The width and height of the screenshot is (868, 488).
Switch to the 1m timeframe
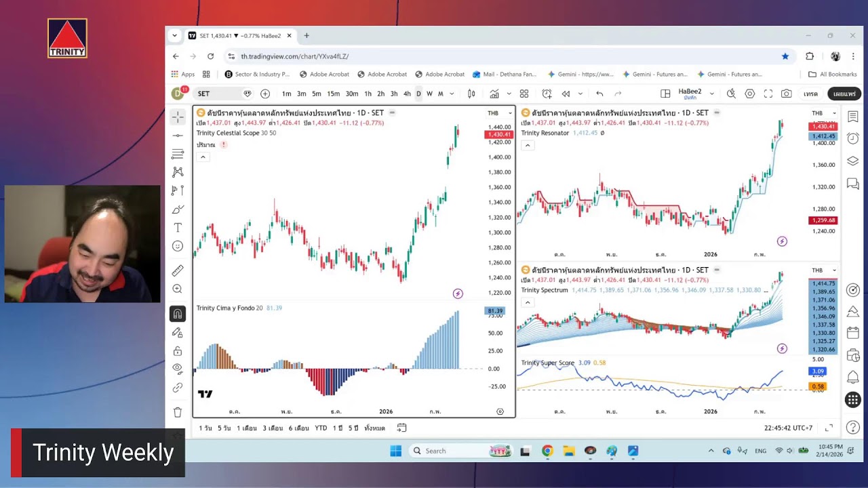tap(287, 94)
